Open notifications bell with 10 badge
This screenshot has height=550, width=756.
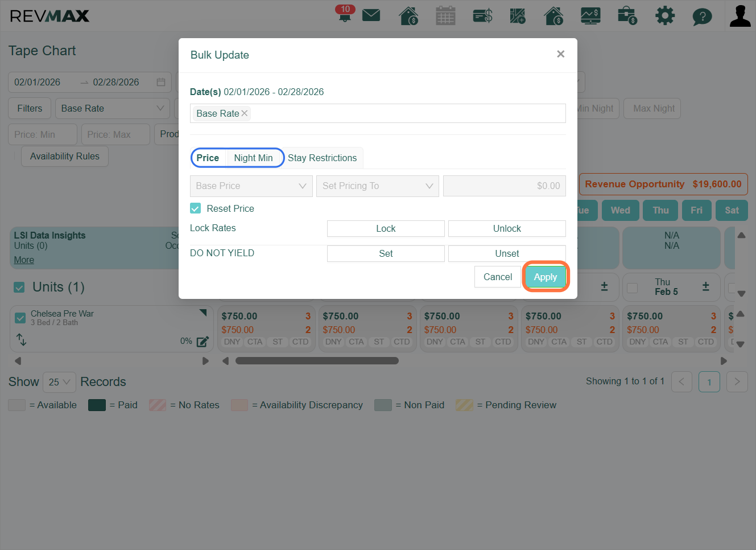tap(345, 14)
